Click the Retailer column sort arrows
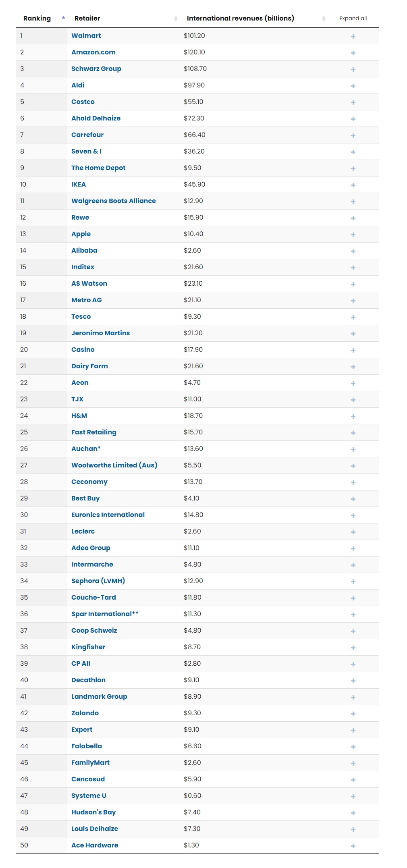This screenshot has height=868, width=407. tap(176, 19)
